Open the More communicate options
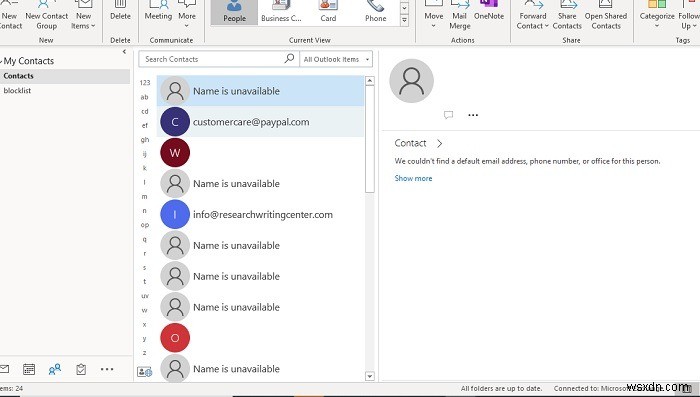This screenshot has height=397, width=700. pos(187,14)
